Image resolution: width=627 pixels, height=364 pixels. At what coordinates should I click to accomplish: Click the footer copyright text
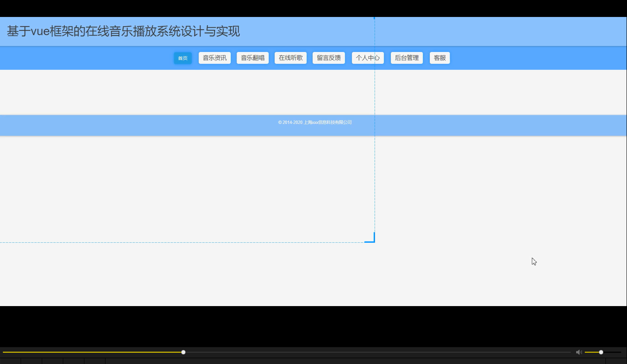(x=315, y=122)
